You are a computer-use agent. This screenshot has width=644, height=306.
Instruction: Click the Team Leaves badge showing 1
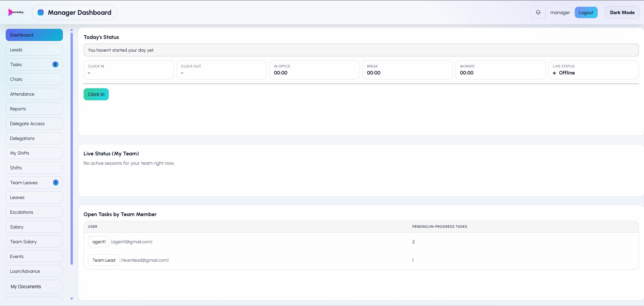(x=55, y=183)
